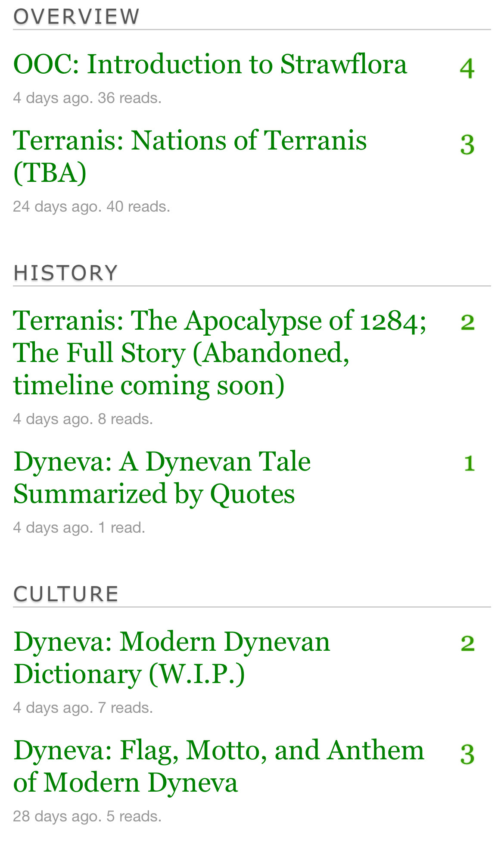This screenshot has height=855, width=504.
Task: Click score 2 beside Modern Dynevan Dictionary
Action: 467,643
